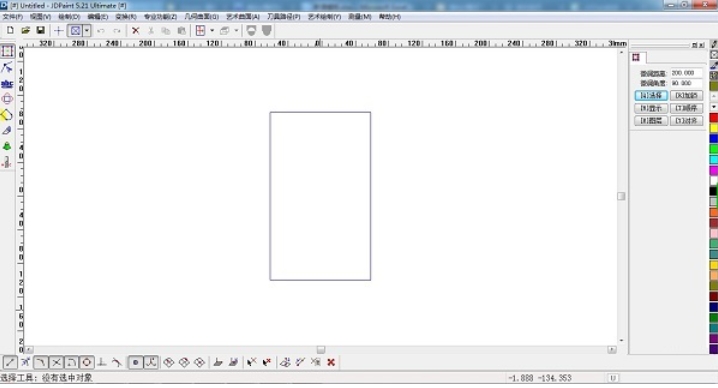
Task: Pick the red color swatch
Action: click(x=713, y=118)
